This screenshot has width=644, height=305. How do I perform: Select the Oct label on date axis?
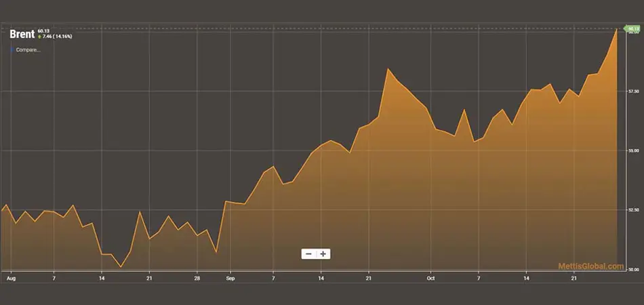430,279
